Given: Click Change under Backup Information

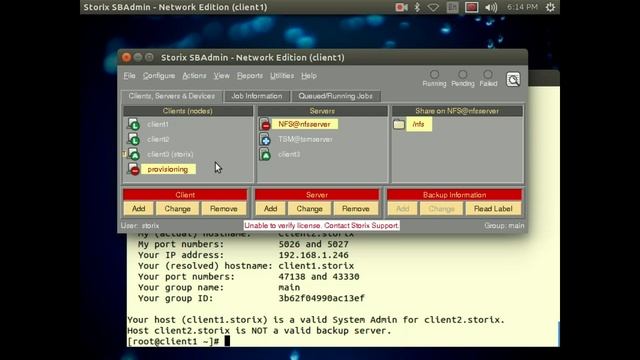Looking at the screenshot, I should click(441, 209).
